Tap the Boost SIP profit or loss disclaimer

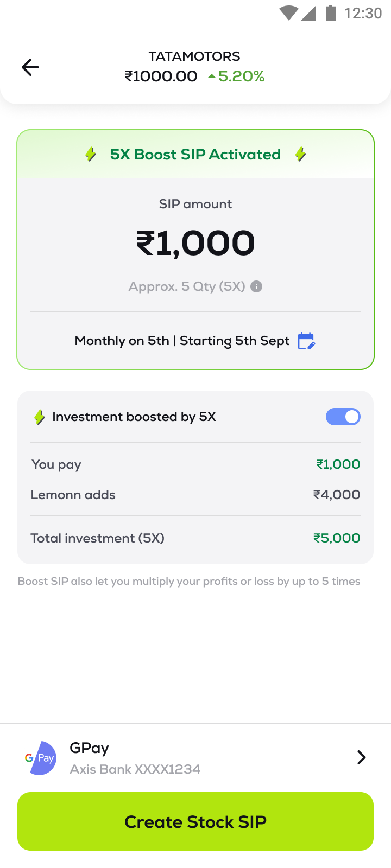189,582
